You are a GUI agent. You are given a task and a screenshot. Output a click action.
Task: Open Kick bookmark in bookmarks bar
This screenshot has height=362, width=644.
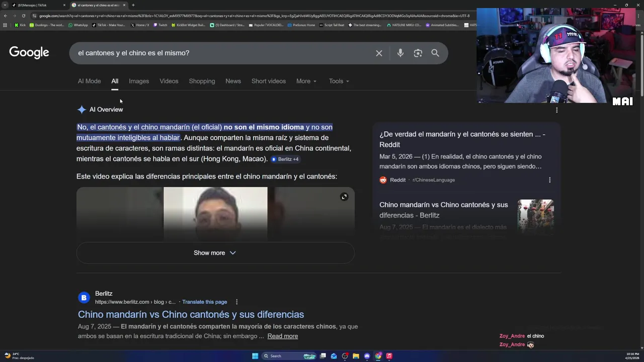point(20,25)
